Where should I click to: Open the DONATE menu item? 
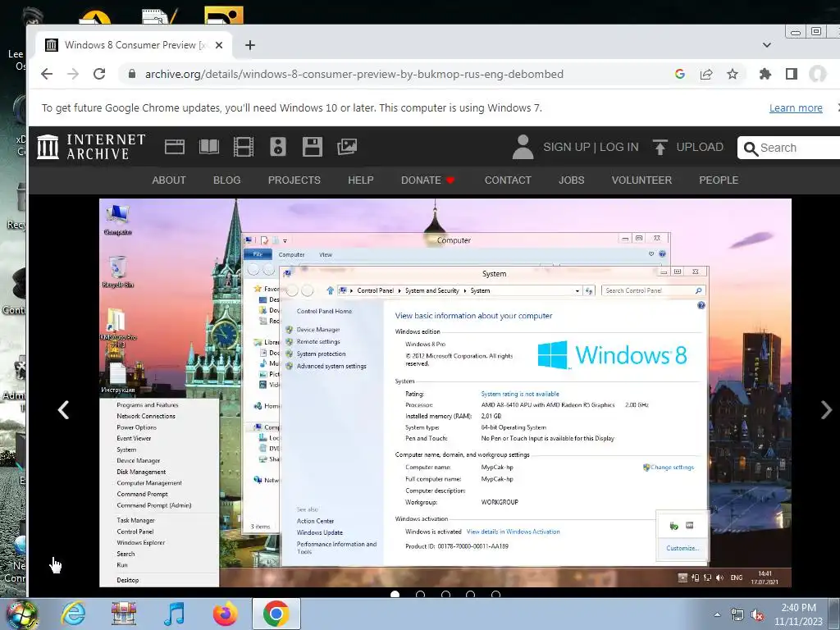[428, 180]
